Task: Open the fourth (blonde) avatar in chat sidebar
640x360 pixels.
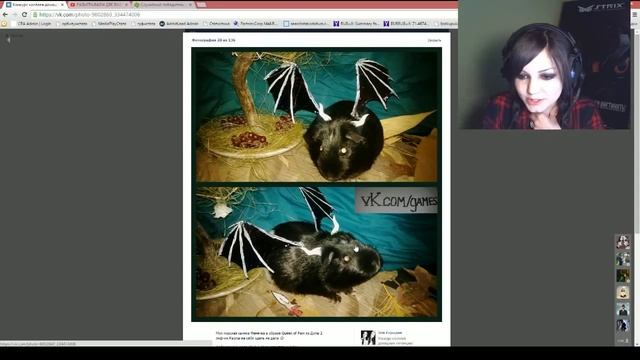Action: (x=623, y=292)
